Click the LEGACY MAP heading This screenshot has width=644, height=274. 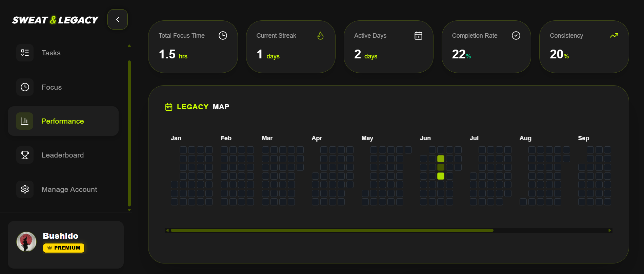point(203,107)
